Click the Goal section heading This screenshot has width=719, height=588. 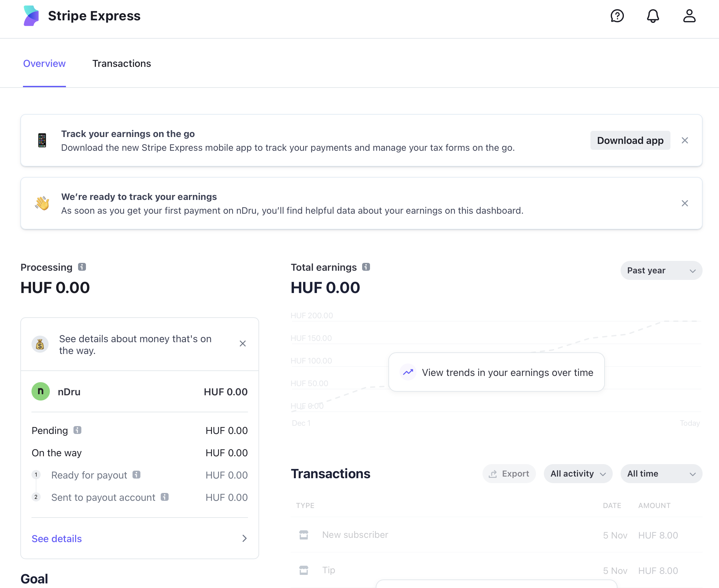pos(34,579)
